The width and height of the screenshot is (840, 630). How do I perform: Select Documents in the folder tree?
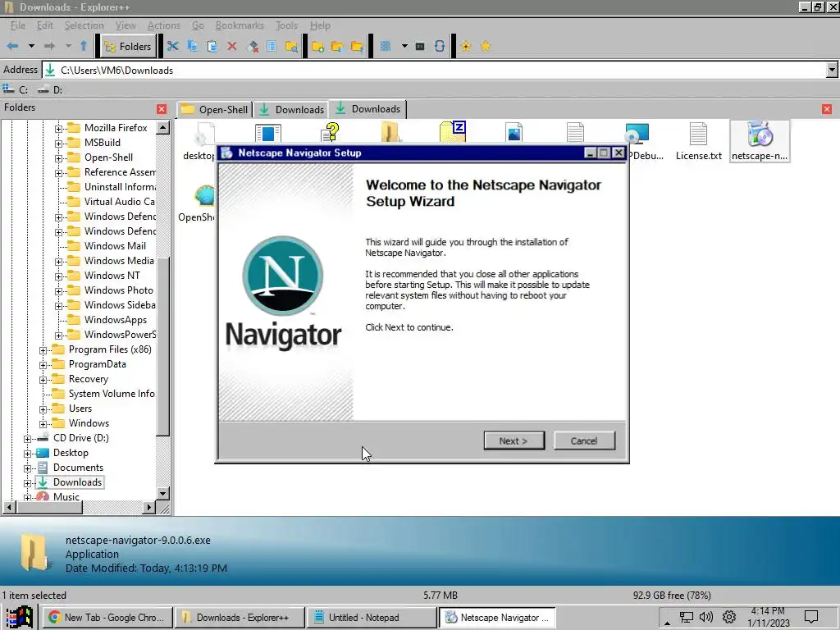click(x=78, y=467)
